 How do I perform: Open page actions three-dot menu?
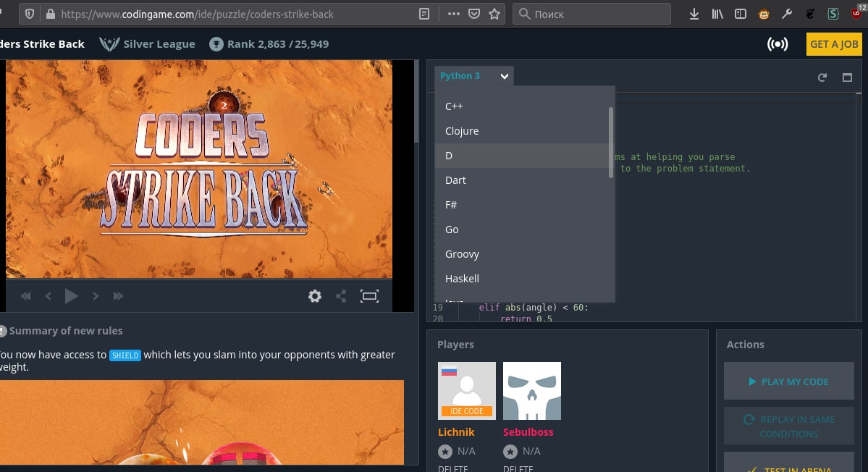coord(453,14)
